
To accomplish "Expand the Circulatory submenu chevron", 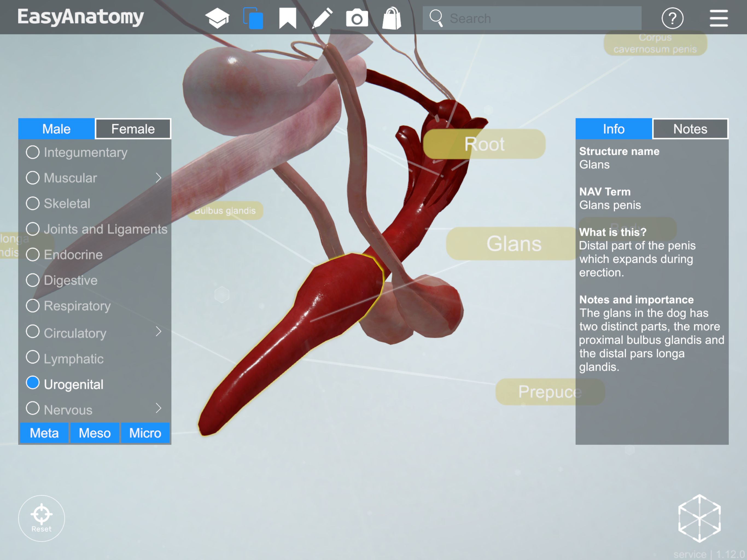I will [x=158, y=331].
